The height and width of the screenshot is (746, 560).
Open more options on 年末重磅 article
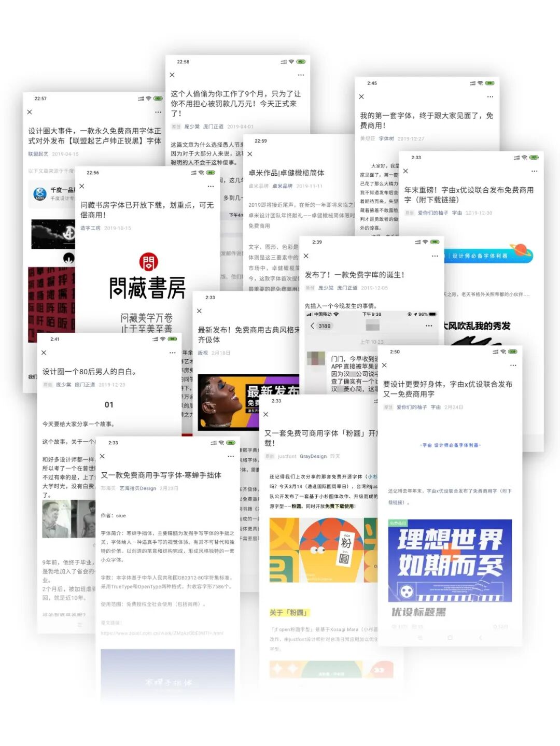point(534,171)
